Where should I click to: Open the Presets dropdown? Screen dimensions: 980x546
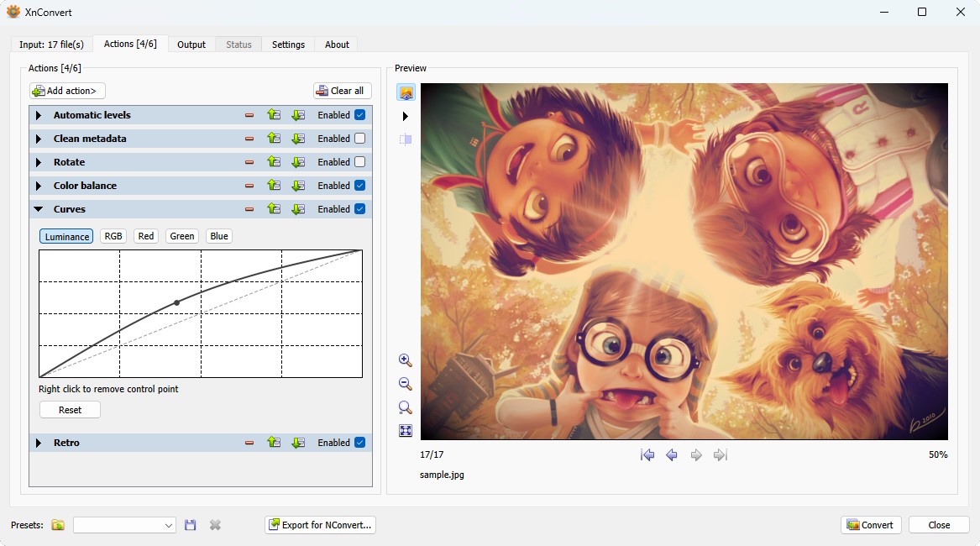click(x=124, y=525)
